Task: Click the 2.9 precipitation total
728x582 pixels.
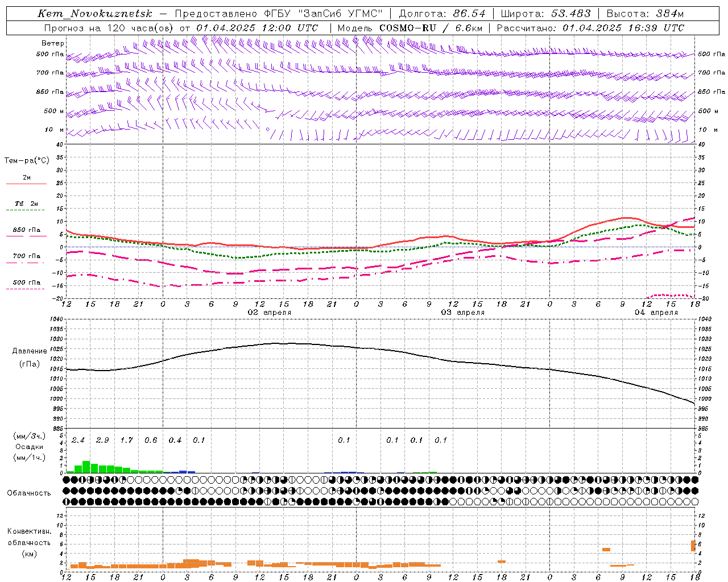Action: [102, 440]
